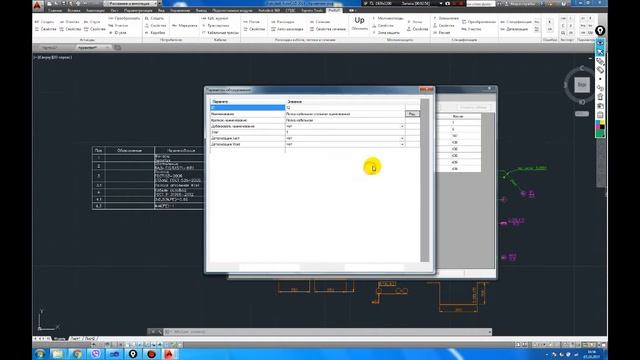Click the ViewCube top face

pyautogui.click(x=582, y=85)
